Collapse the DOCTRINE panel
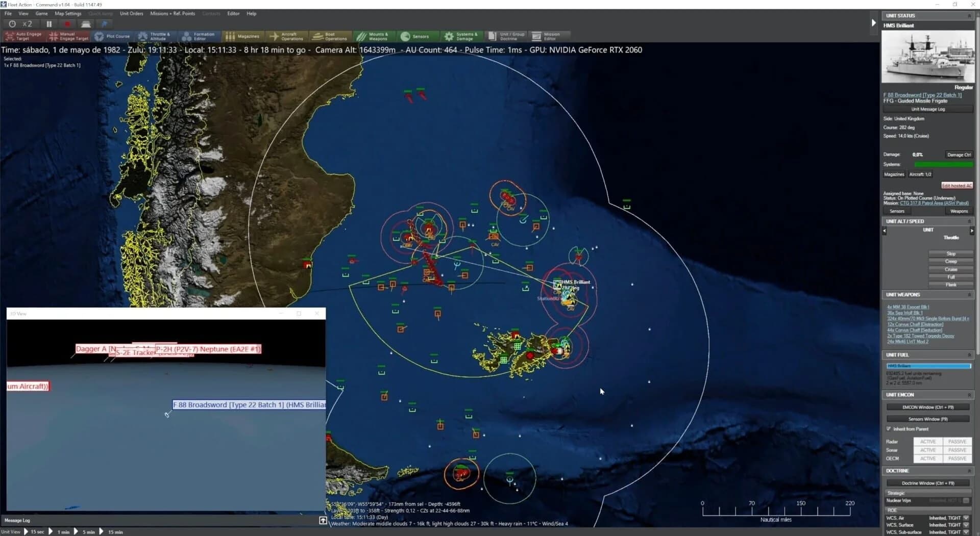 (x=969, y=471)
